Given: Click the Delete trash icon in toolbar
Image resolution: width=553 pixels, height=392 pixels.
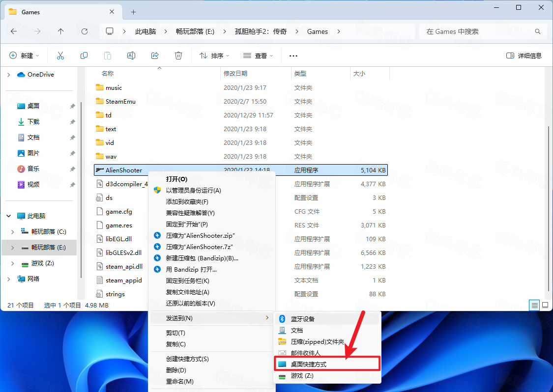Looking at the screenshot, I should pos(178,56).
